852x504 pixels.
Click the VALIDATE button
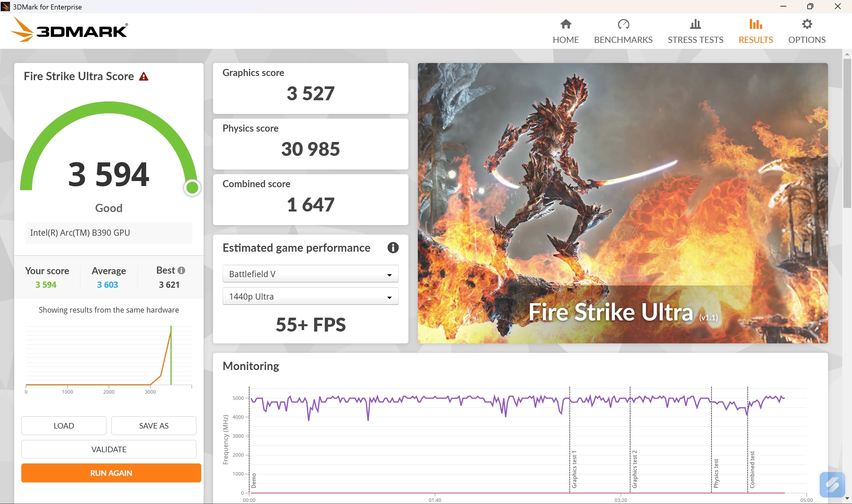pyautogui.click(x=109, y=449)
